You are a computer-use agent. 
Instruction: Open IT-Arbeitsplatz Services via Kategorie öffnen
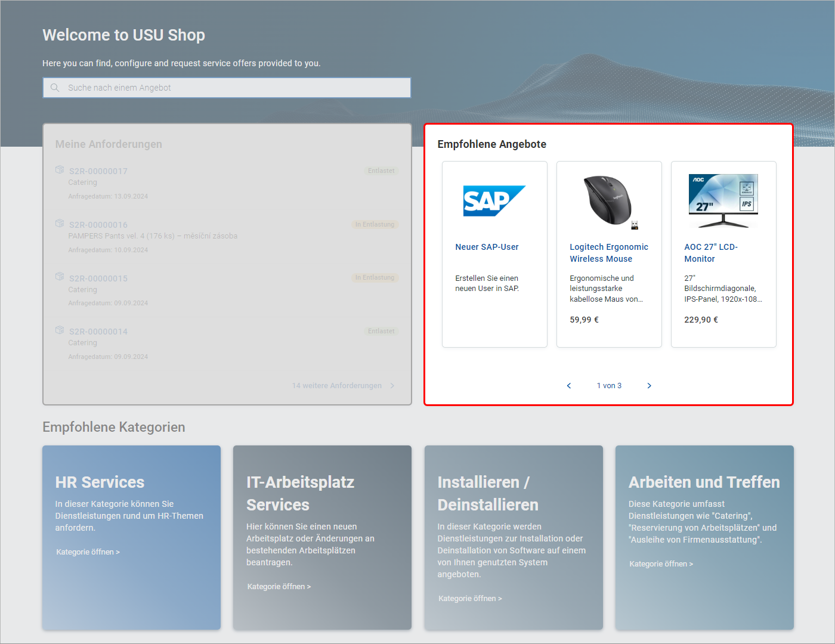pos(279,587)
